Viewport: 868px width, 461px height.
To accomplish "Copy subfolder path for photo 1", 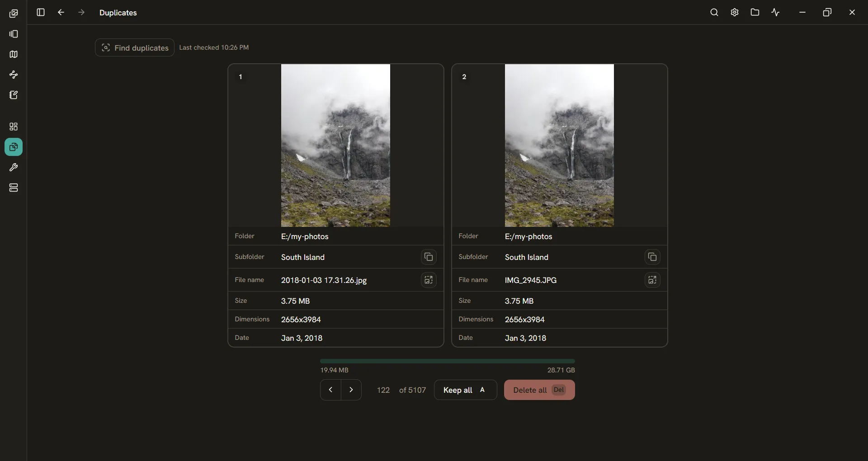I will [429, 257].
